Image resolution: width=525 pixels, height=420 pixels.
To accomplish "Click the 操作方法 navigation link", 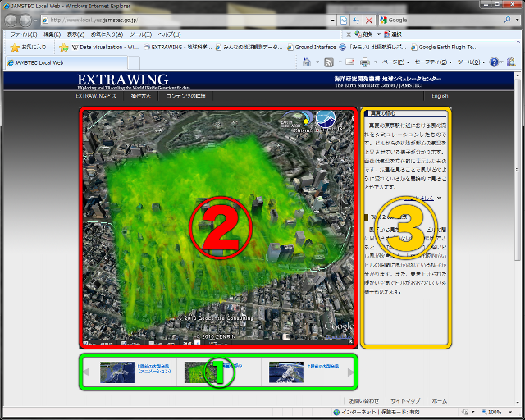I will coord(140,96).
